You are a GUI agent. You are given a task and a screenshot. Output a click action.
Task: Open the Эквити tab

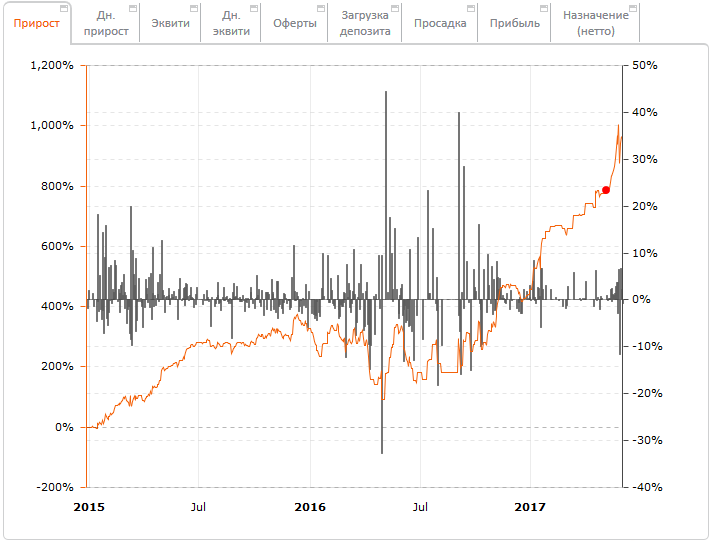pos(169,23)
